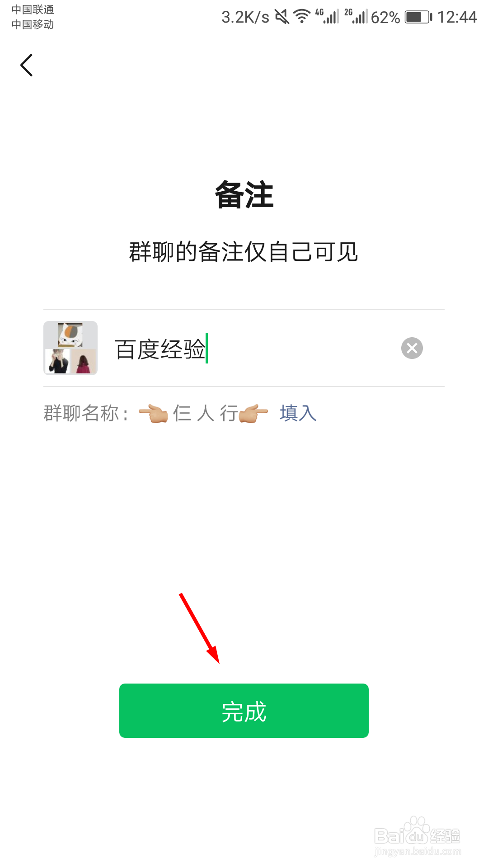Tap the green 完成 button

tap(244, 711)
